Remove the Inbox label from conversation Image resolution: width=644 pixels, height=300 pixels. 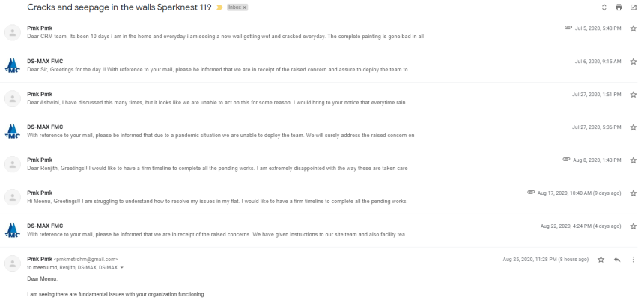(244, 7)
